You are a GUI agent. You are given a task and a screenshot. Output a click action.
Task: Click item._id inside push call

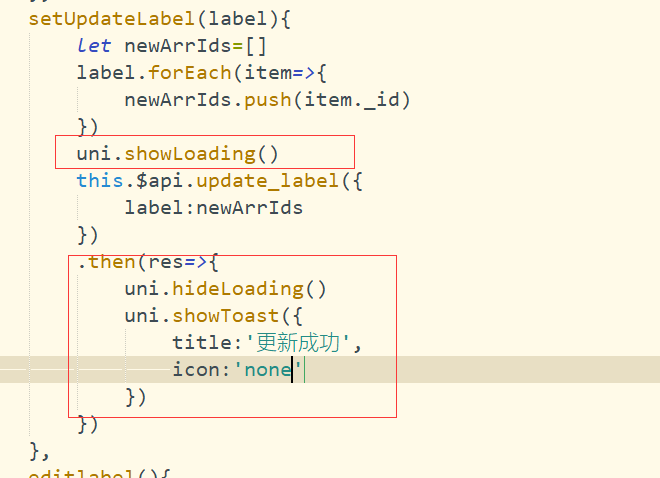click(x=351, y=100)
